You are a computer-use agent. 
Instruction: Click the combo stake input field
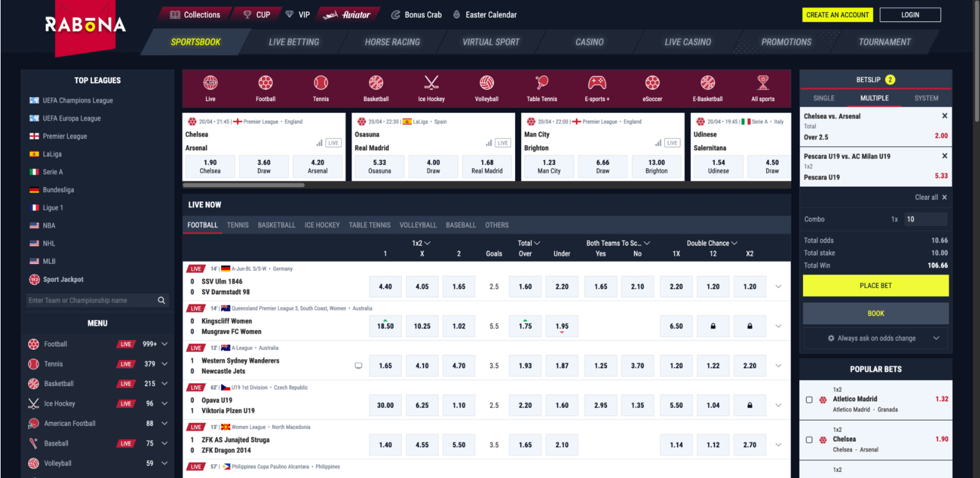pos(925,219)
